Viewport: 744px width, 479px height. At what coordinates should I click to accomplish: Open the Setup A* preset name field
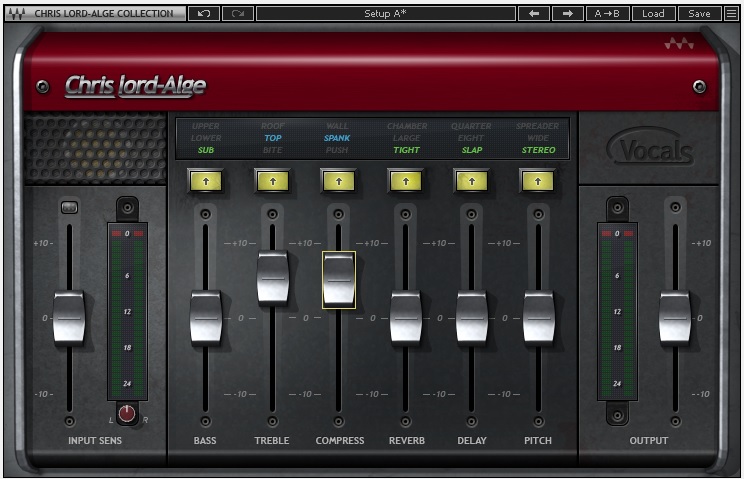385,13
